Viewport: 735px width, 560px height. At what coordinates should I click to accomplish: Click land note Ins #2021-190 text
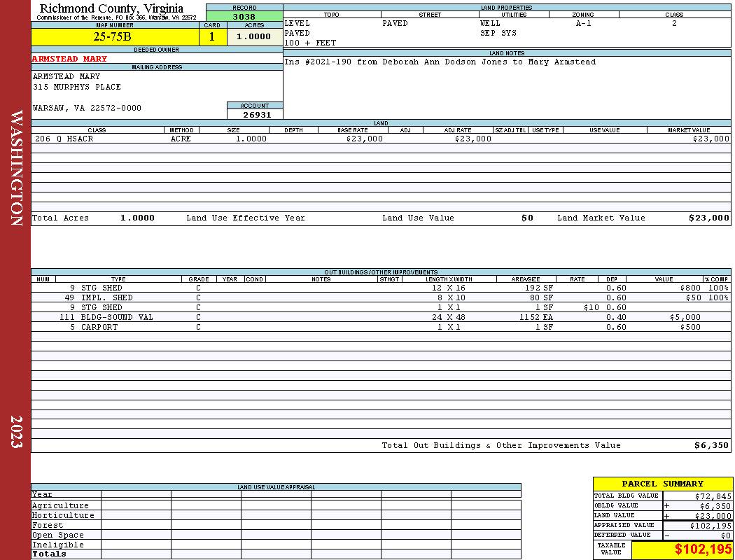click(x=440, y=62)
